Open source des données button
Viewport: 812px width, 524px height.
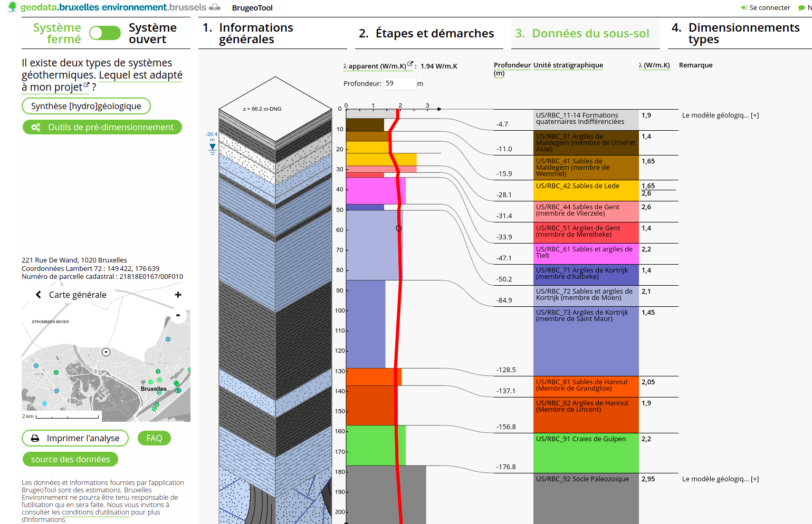point(70,459)
